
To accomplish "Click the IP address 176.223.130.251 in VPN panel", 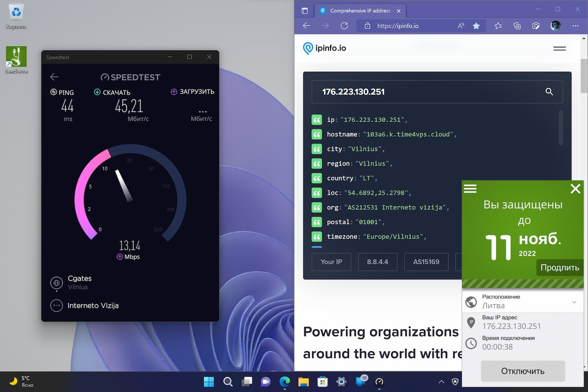I will (511, 326).
